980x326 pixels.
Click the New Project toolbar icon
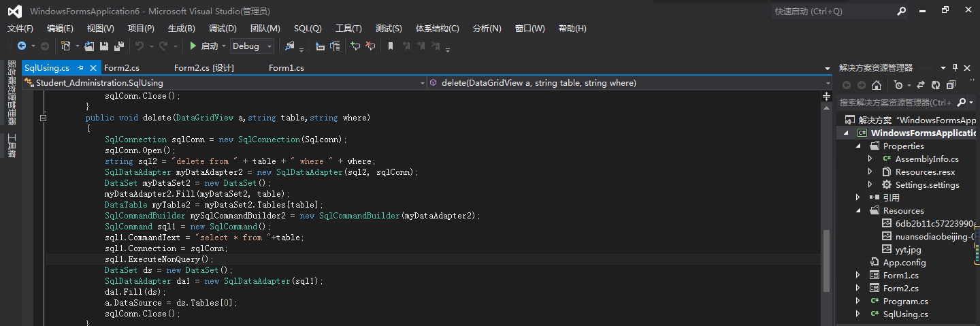point(65,46)
